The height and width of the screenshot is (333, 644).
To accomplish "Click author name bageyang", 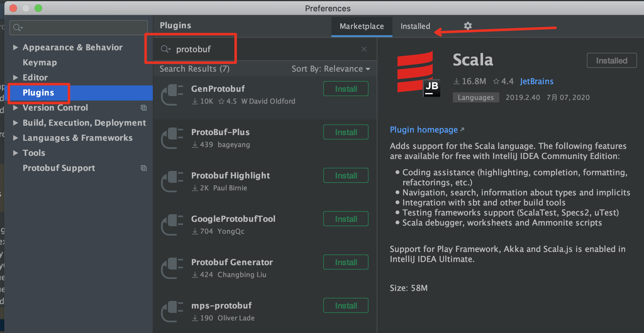I will 234,145.
